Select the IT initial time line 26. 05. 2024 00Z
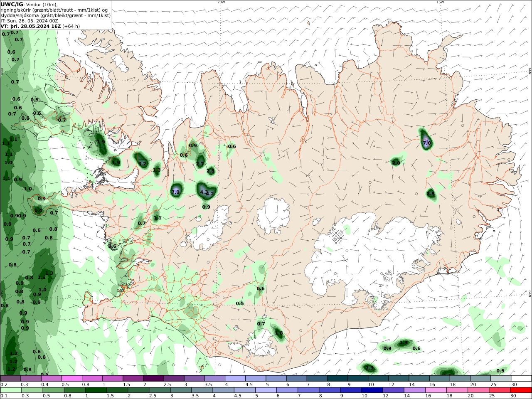The image size is (532, 399). tap(30, 21)
